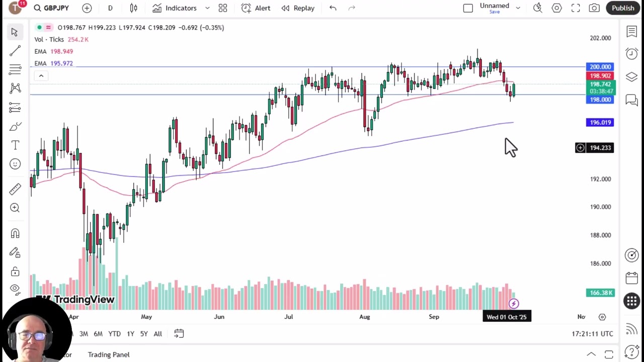Toggle hide all drawings eye icon
This screenshot has width=644, height=362.
tap(15, 289)
